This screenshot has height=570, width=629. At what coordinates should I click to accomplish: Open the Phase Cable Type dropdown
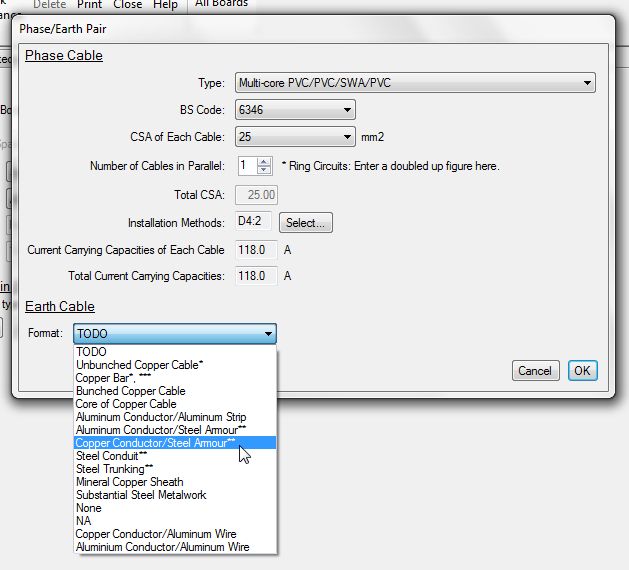point(415,83)
